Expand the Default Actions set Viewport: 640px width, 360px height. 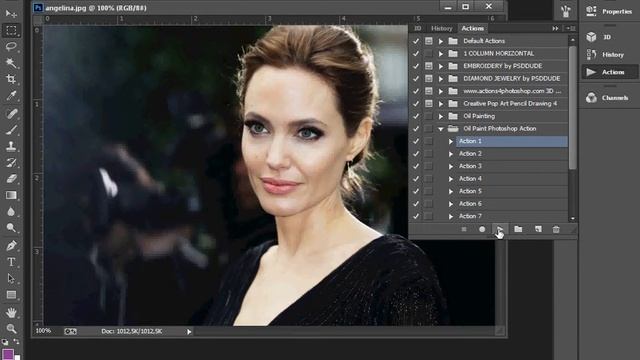click(x=441, y=41)
